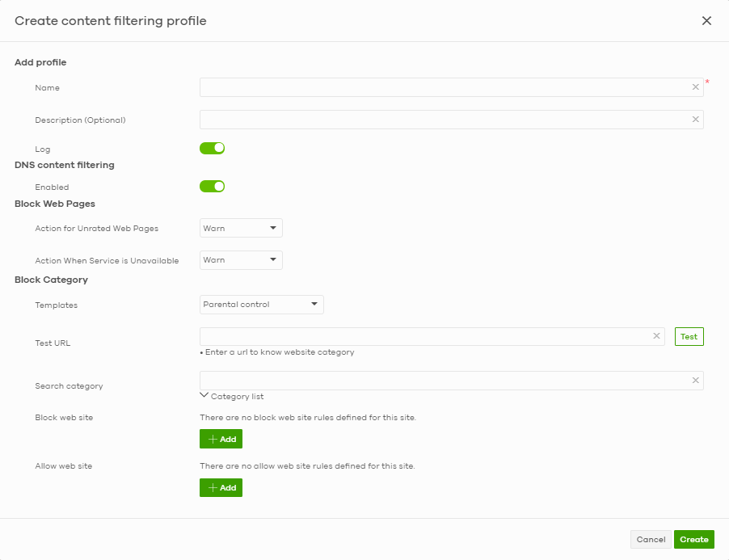Clear the Test URL field X icon
The width and height of the screenshot is (729, 560).
656,336
